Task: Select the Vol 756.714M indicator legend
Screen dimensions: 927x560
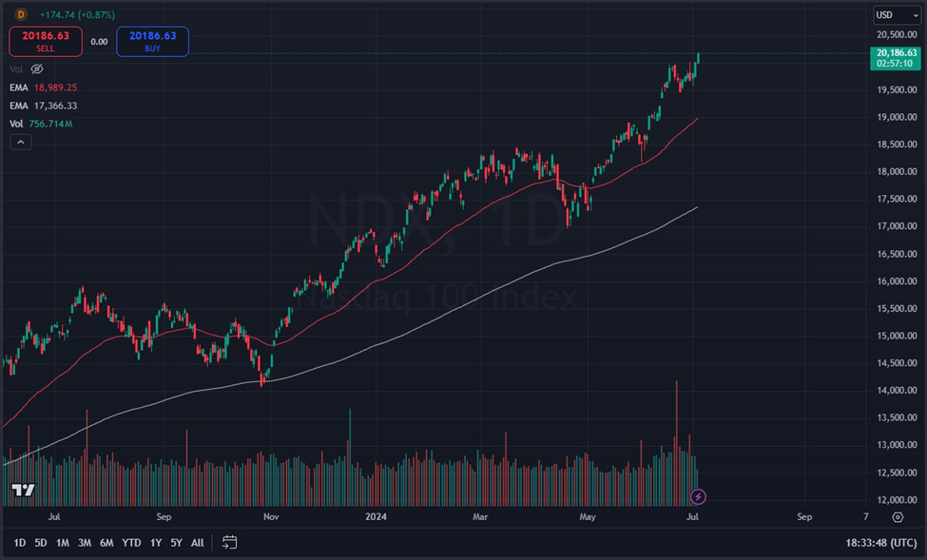Action: pyautogui.click(x=41, y=124)
